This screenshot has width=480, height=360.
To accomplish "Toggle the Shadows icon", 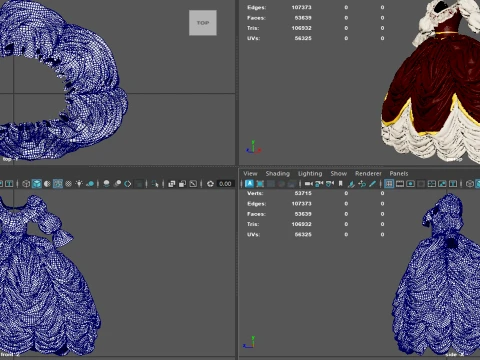I will pyautogui.click(x=90, y=184).
